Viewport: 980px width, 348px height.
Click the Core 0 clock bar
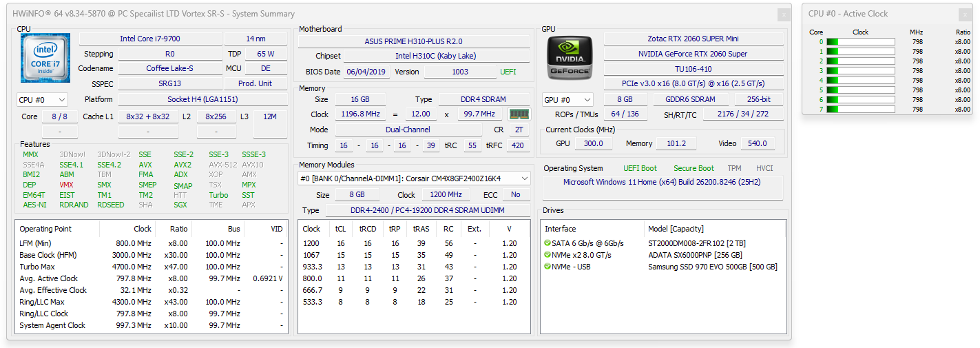(860, 42)
